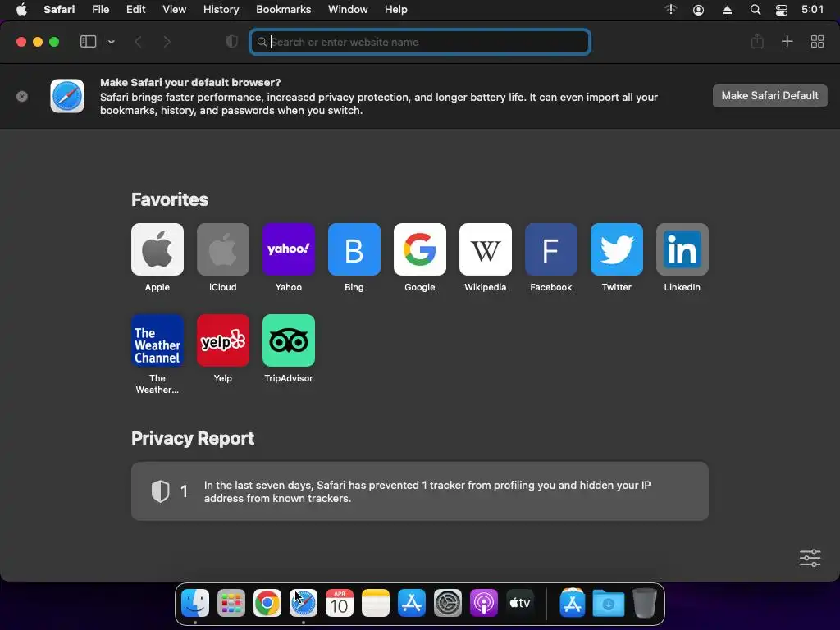Open the View menu
The image size is (840, 630).
point(174,10)
